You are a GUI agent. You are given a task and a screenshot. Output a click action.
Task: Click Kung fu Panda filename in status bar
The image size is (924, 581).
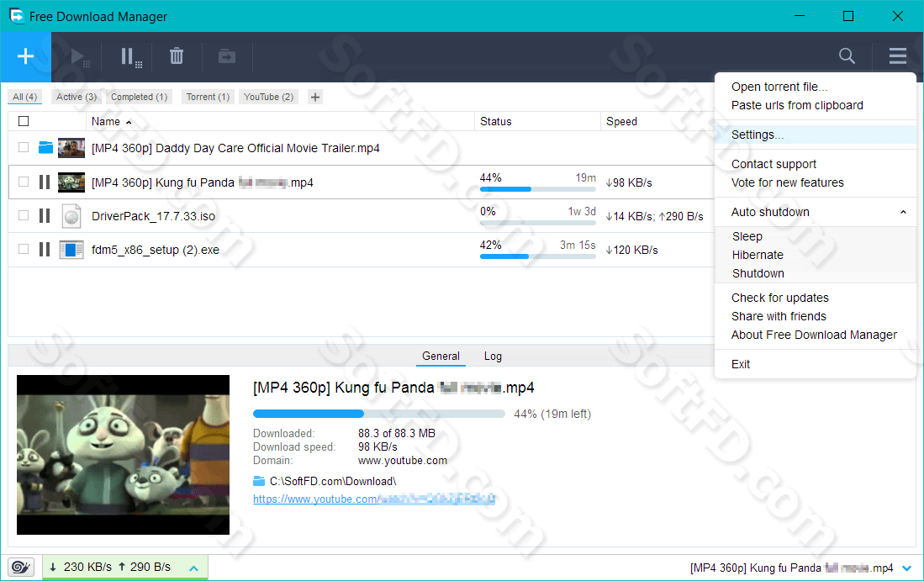(791, 568)
